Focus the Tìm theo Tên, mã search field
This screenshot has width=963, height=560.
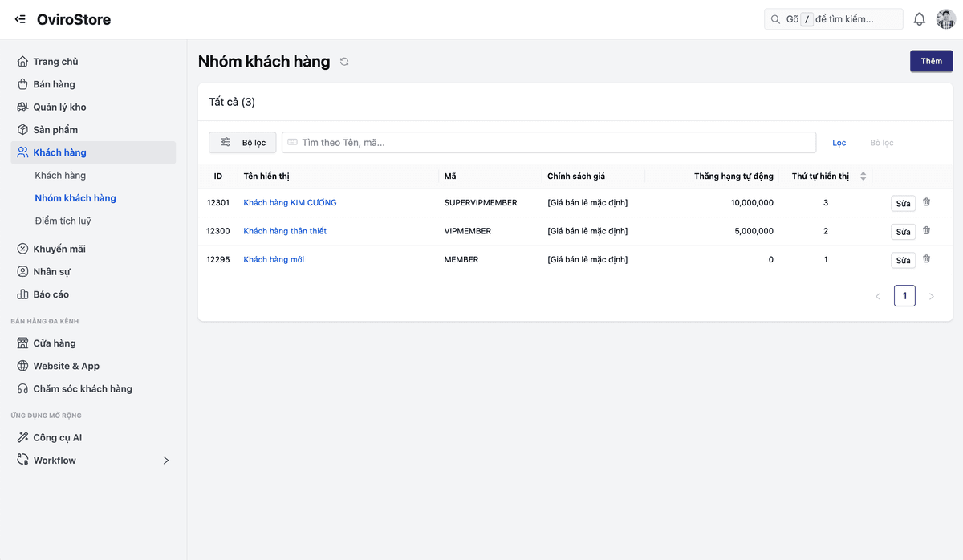(549, 143)
